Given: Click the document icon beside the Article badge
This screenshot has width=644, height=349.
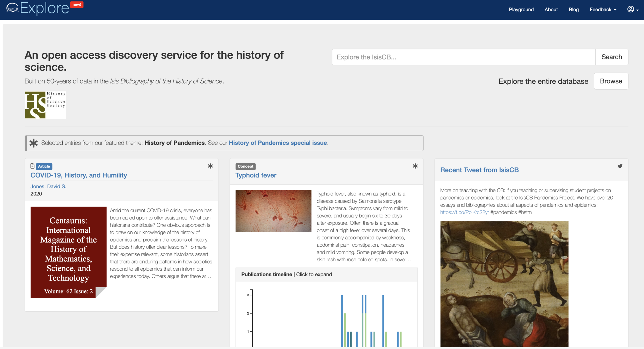Looking at the screenshot, I should click(32, 166).
